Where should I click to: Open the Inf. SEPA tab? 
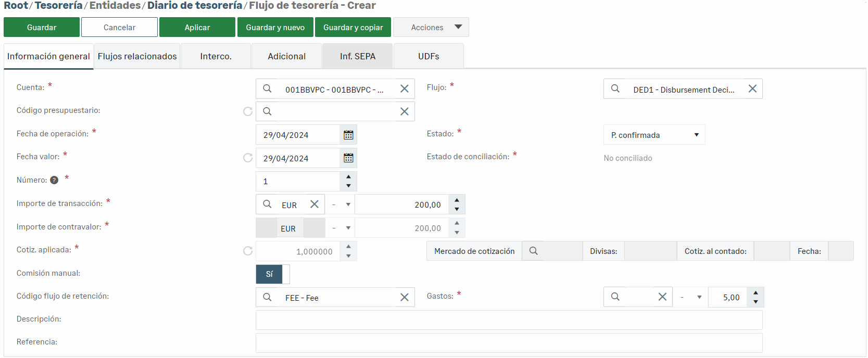point(358,56)
